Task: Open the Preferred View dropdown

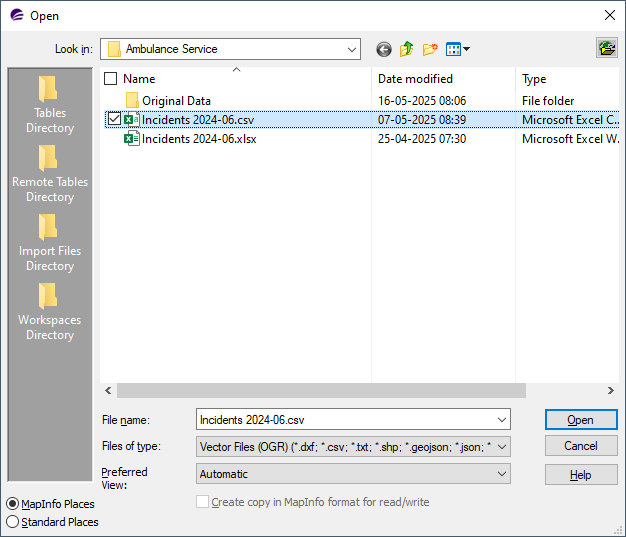Action: [x=353, y=474]
